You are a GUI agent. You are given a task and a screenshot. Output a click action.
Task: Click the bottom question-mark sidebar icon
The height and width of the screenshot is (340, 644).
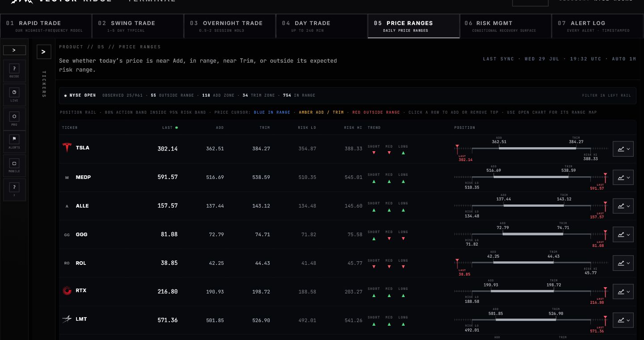coord(14,190)
